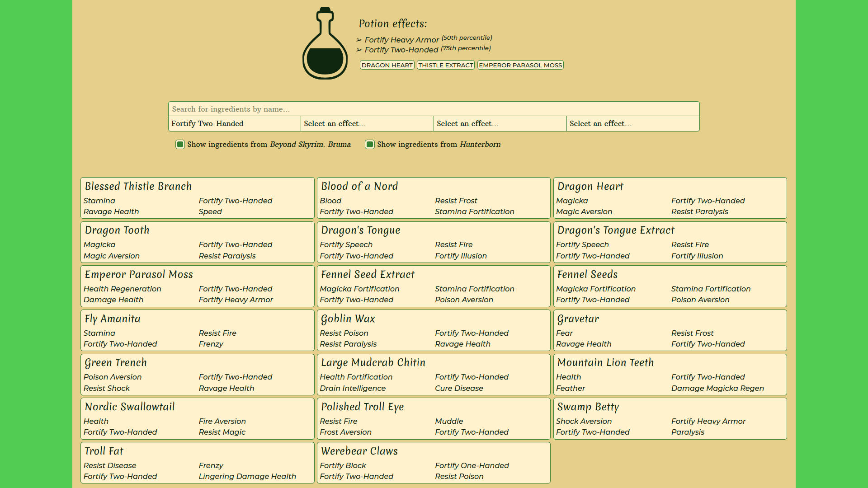Remove the Thistle Extract ingredient tag

tap(445, 65)
